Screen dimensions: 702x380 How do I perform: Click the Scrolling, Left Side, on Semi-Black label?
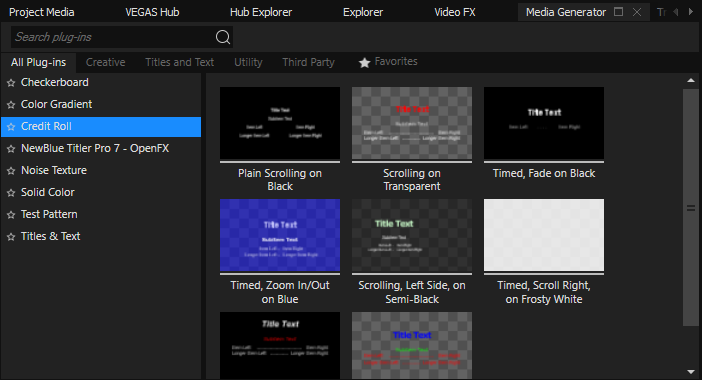[x=412, y=292]
